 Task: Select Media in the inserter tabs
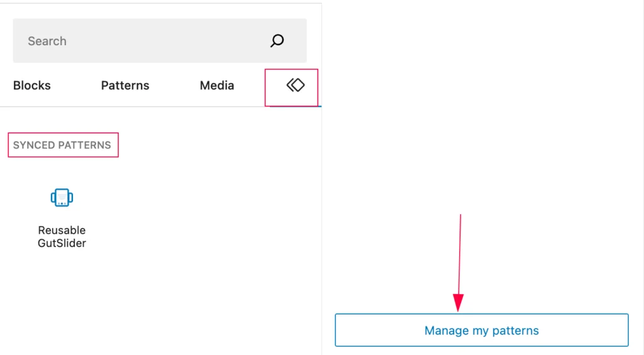pyautogui.click(x=217, y=85)
